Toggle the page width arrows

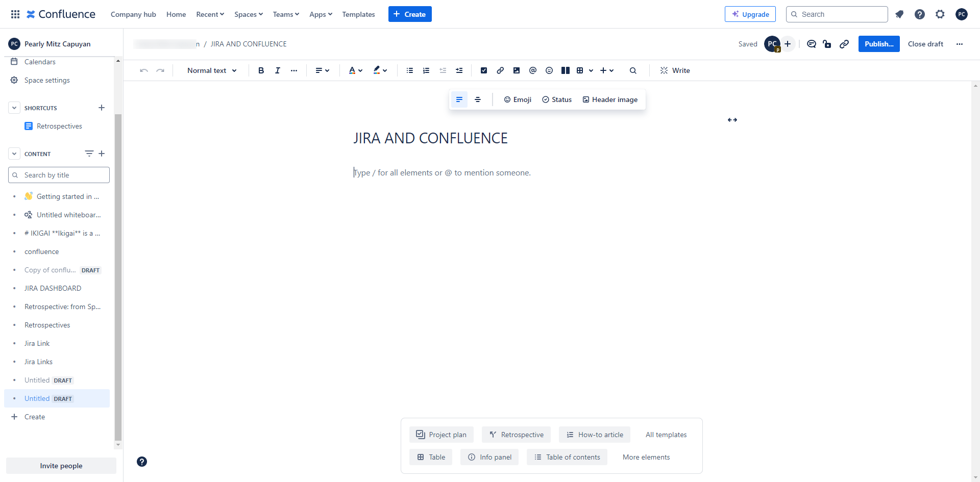[732, 120]
